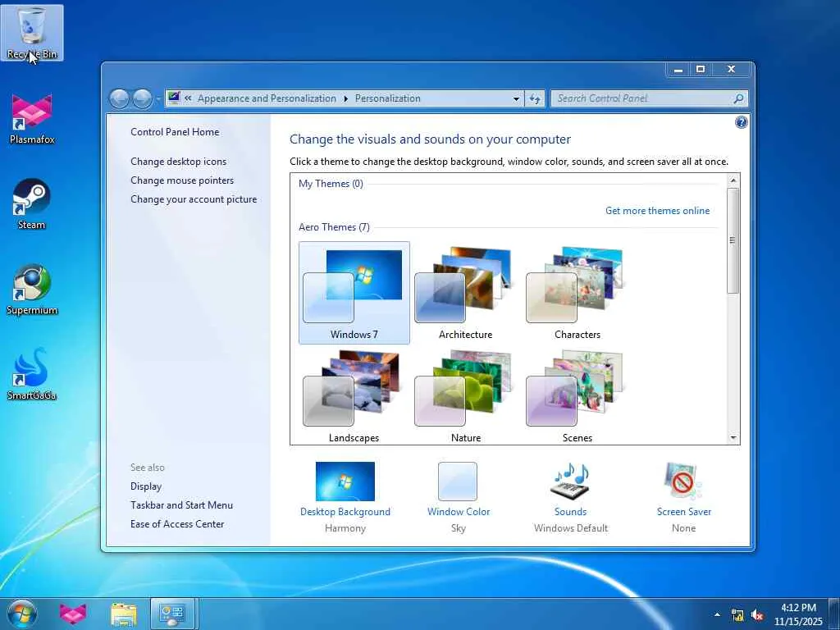
Task: Click the My Themes (0) heading
Action: coord(331,183)
